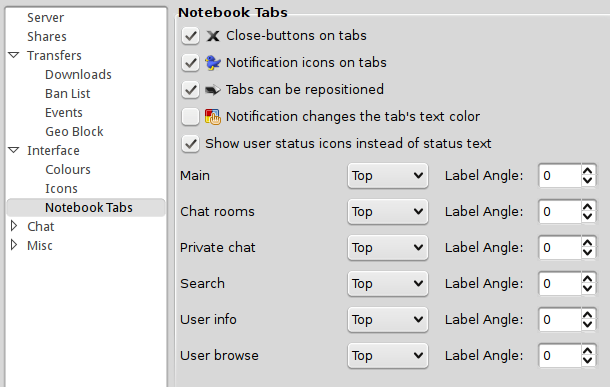Screen dimensions: 610x387
Task: Click the X icon beside Close-buttons on tabs
Action: (213, 36)
